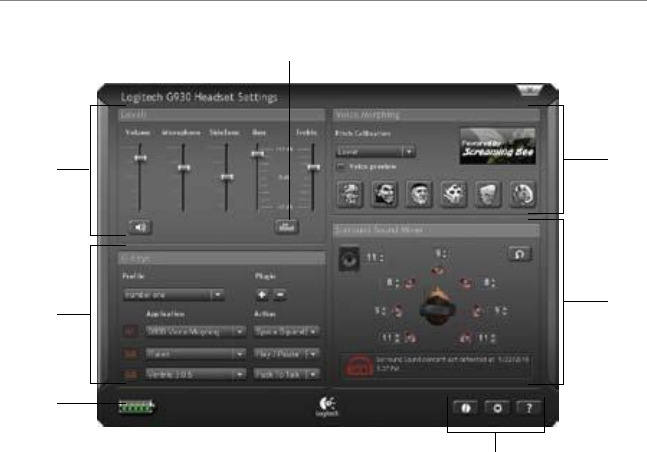Click the G3 key icon

coord(130,374)
